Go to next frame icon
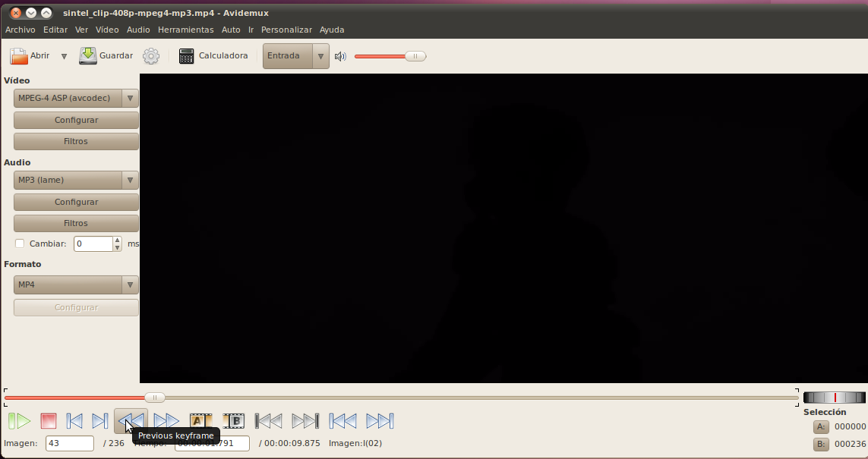This screenshot has width=868, height=459. coord(99,421)
